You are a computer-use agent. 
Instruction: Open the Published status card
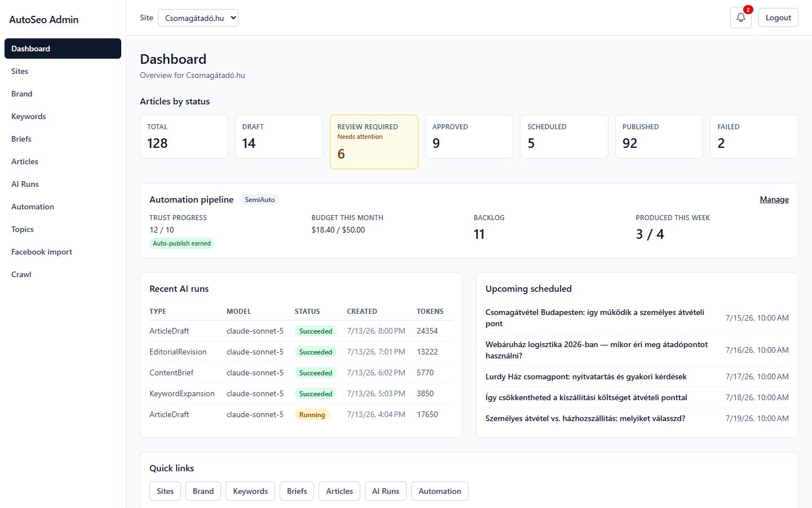pyautogui.click(x=659, y=137)
